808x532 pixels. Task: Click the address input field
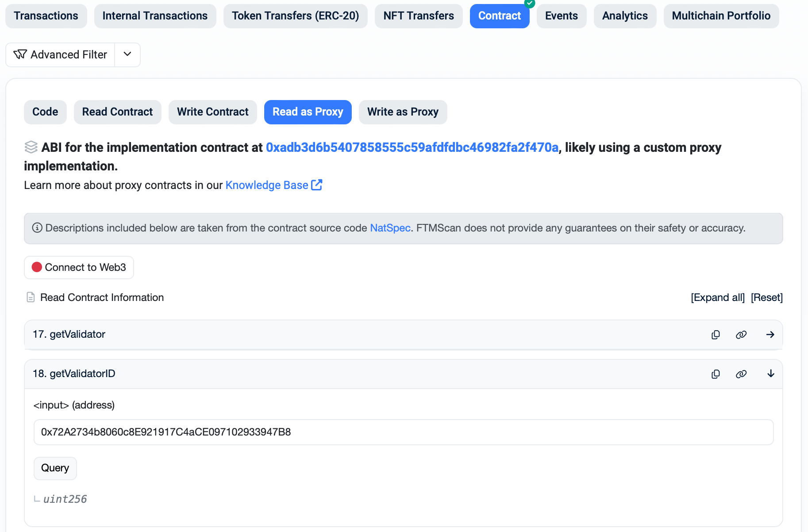[403, 432]
